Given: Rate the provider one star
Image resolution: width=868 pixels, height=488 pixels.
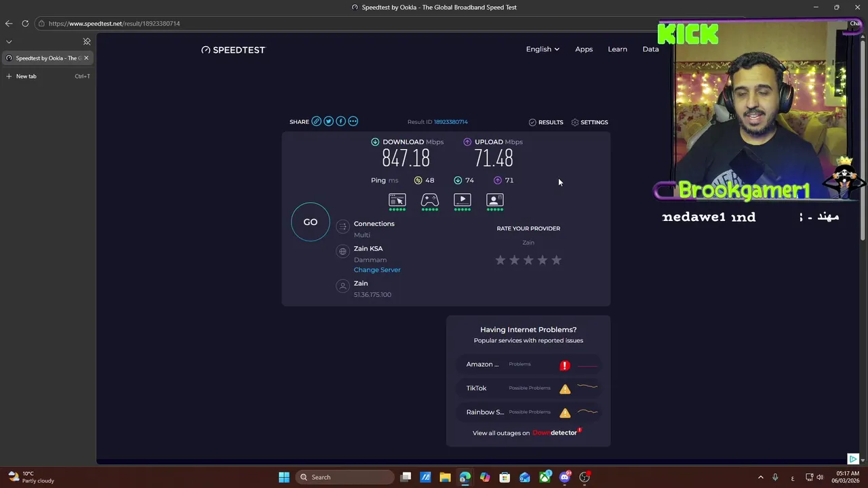Looking at the screenshot, I should [x=500, y=260].
